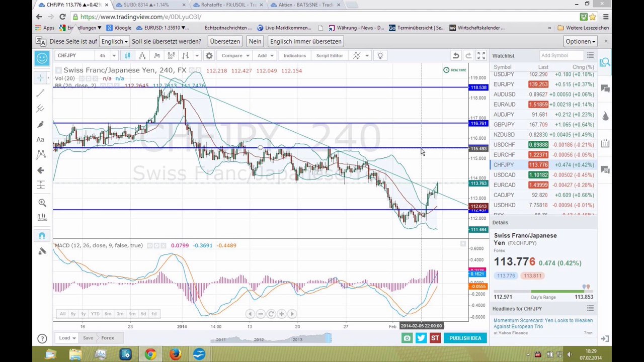
Task: Switch to the Rohstoffe FX:USOIL tab
Action: (x=228, y=5)
